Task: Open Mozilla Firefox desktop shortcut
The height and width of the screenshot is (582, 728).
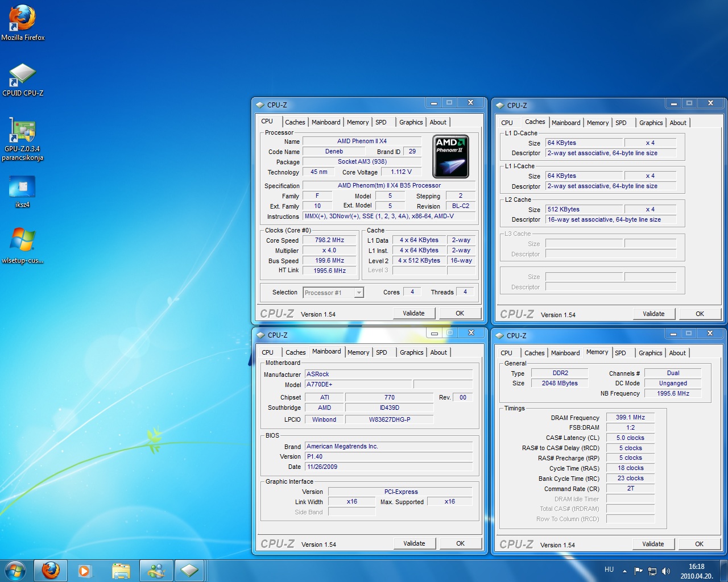Action: [x=23, y=23]
